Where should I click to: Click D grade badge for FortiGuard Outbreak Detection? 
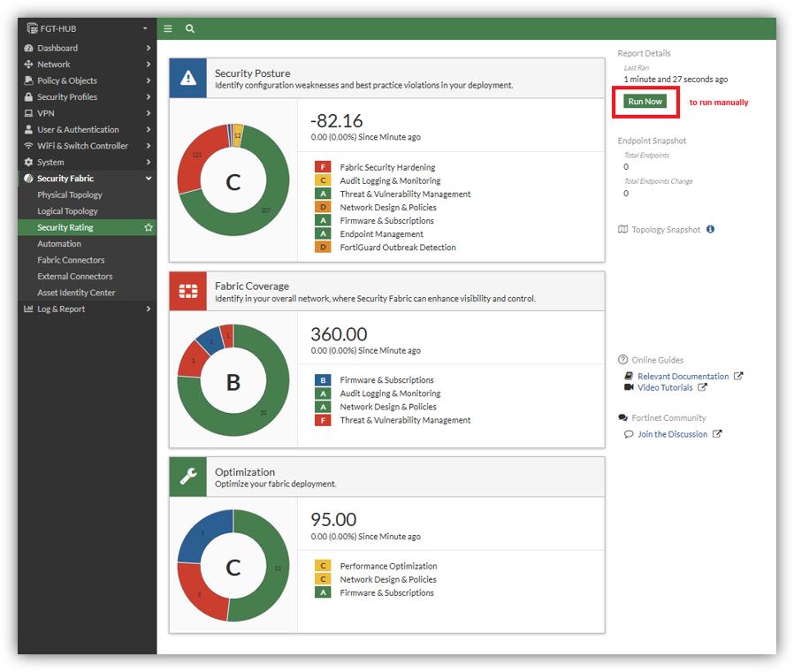click(323, 247)
